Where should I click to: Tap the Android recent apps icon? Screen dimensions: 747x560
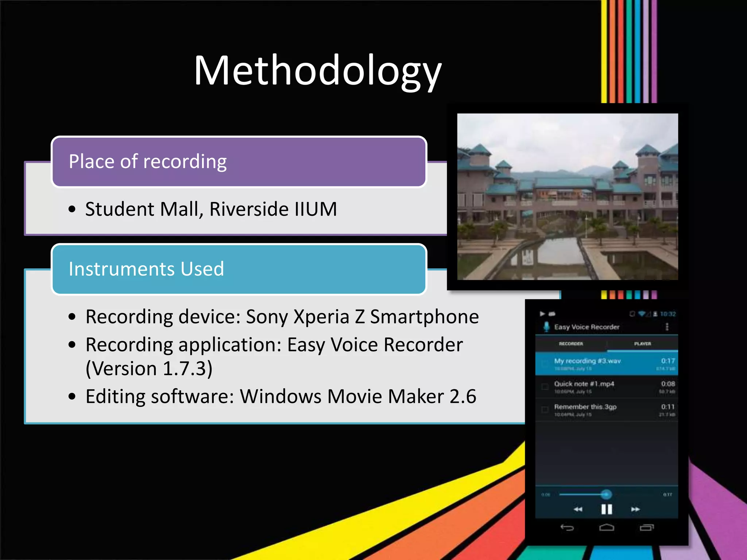(646, 528)
